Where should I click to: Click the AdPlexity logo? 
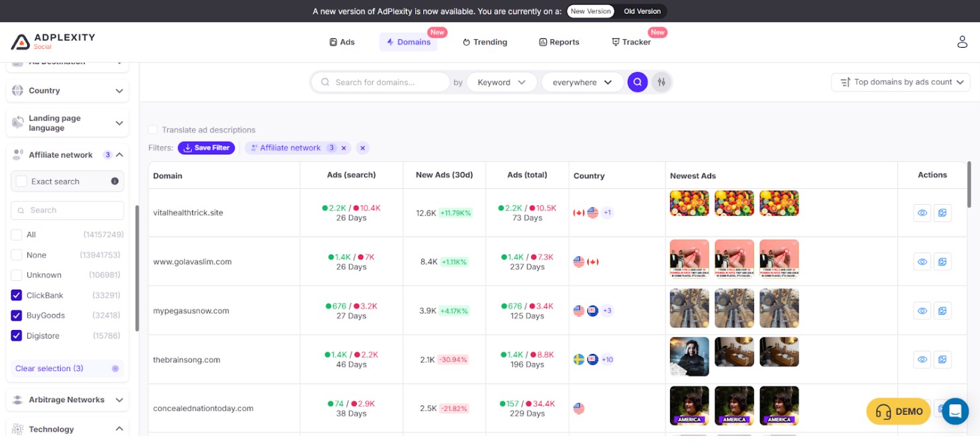[53, 41]
